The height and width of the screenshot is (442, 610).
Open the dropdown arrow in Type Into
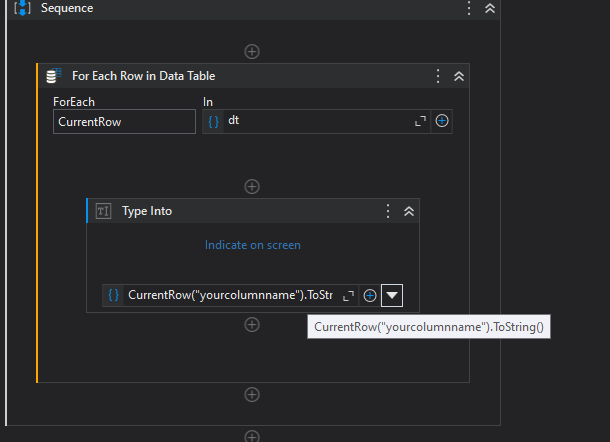click(392, 295)
